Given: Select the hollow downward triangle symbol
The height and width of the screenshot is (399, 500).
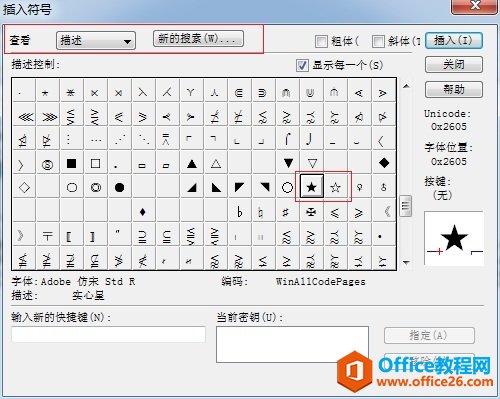Looking at the screenshot, I should [312, 163].
